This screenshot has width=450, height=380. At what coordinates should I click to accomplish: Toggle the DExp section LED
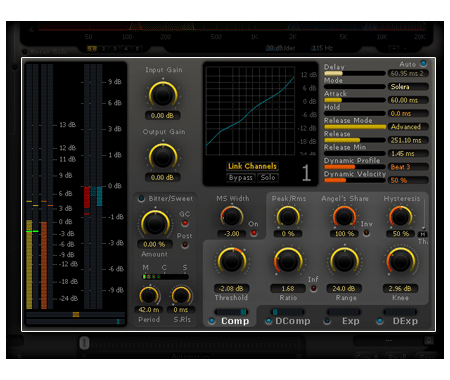380,321
